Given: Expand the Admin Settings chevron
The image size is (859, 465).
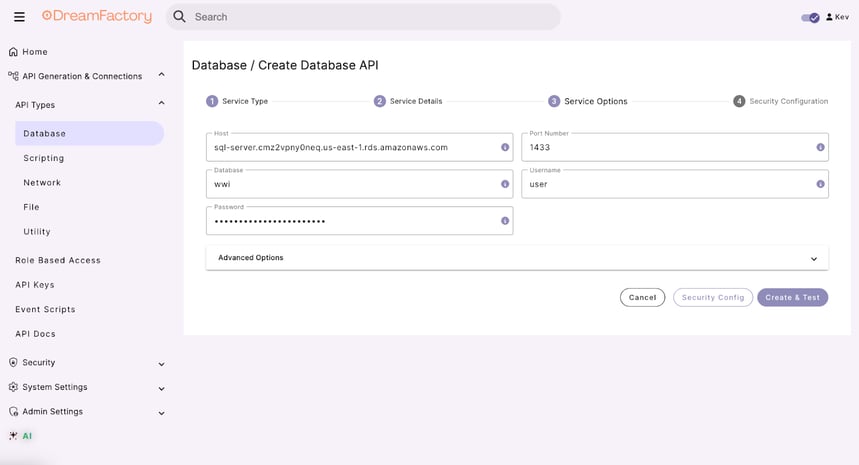Looking at the screenshot, I should pos(162,414).
